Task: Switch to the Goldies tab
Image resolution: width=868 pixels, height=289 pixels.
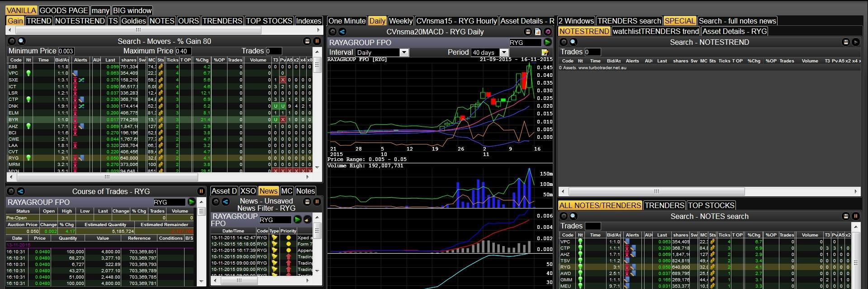Action: click(134, 21)
